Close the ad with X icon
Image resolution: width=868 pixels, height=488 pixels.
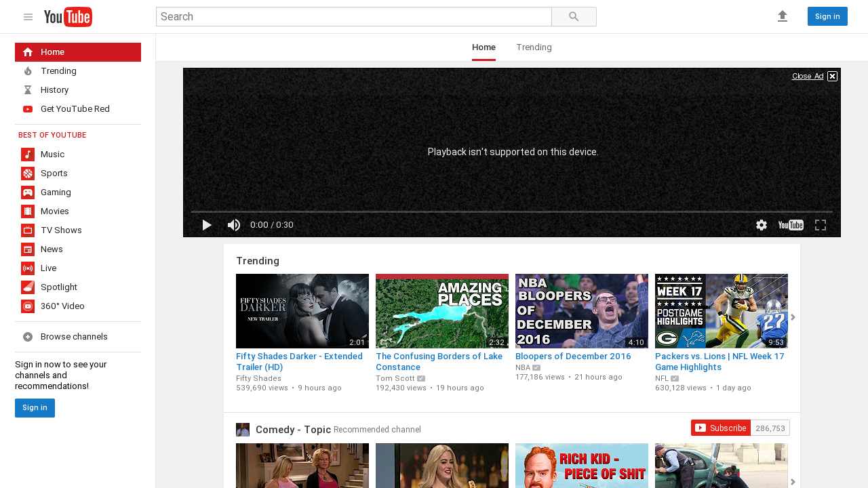tap(833, 76)
